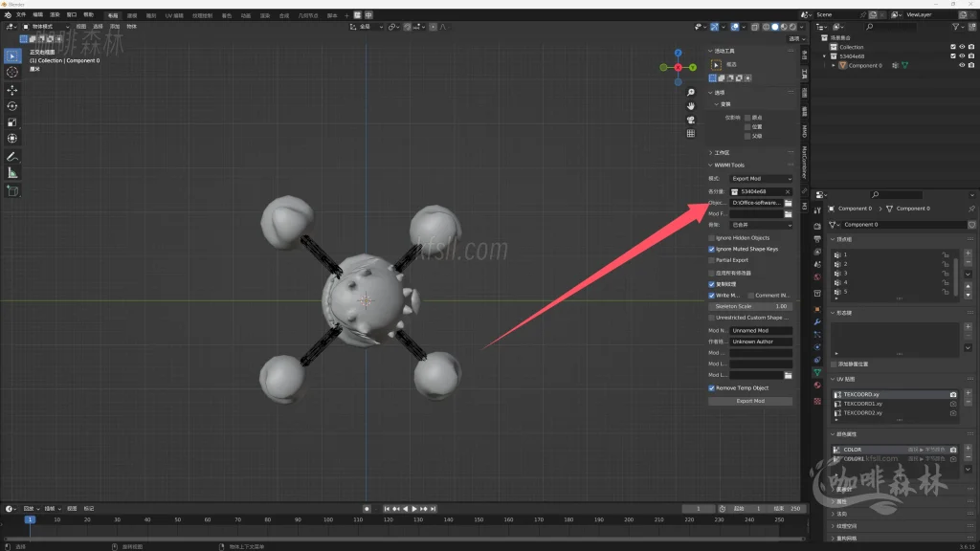Select the Move tool in left toolbar
Screen dimensions: 980x551
coord(12,89)
